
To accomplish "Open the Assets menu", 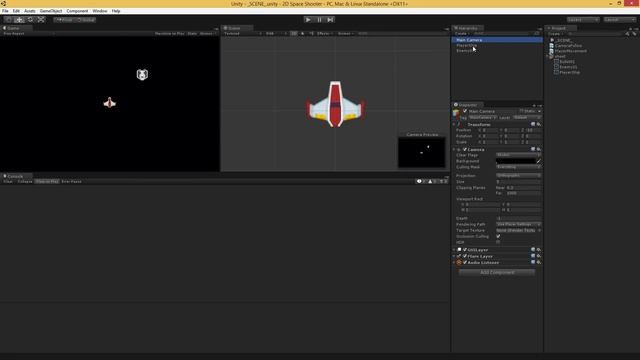I will (30, 11).
